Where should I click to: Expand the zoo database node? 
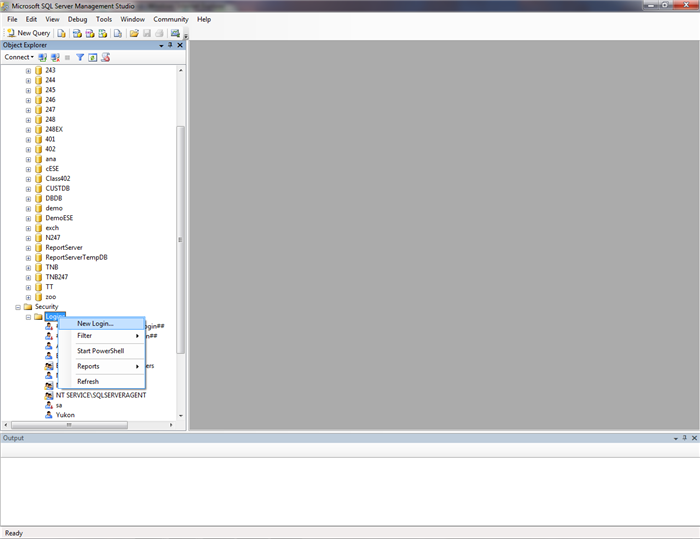pos(28,297)
